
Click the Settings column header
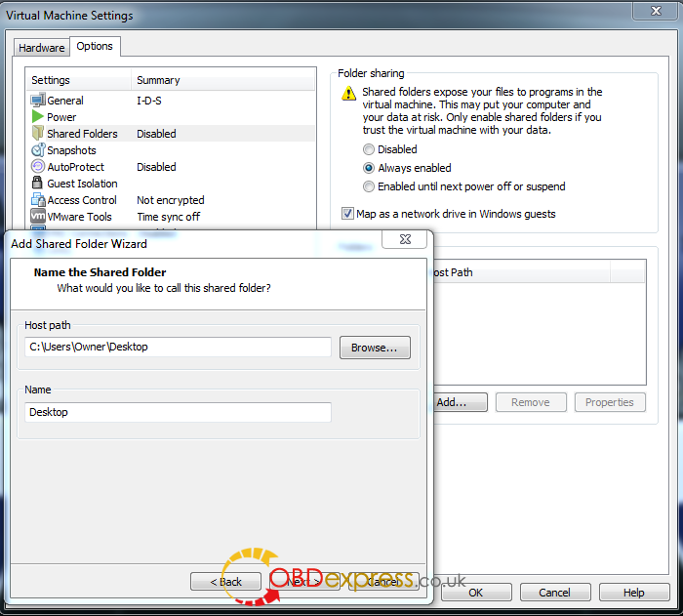click(x=78, y=80)
